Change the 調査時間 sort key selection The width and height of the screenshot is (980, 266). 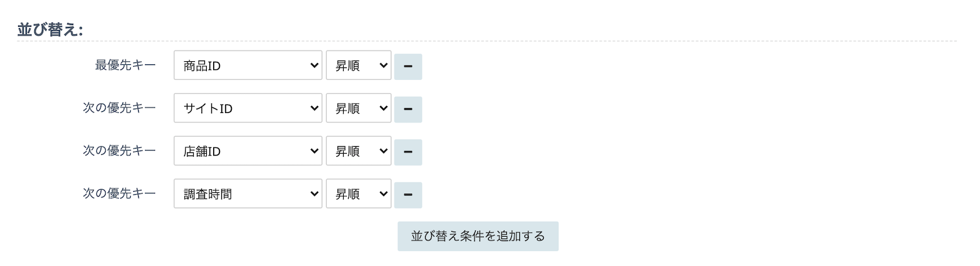(x=247, y=194)
